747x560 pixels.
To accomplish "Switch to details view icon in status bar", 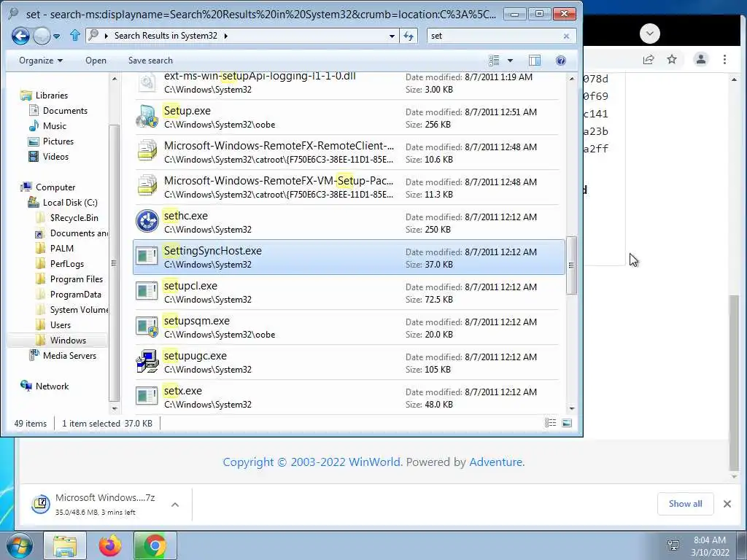I will click(550, 423).
